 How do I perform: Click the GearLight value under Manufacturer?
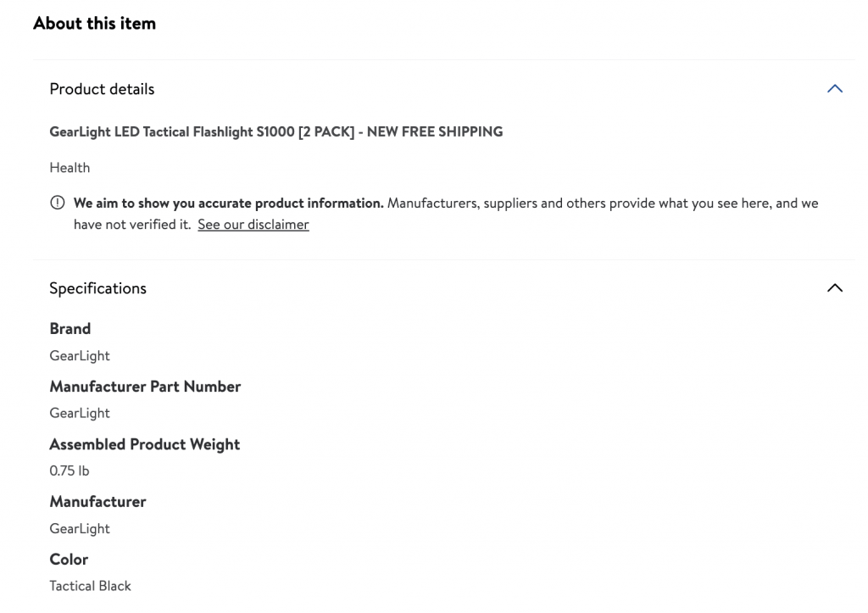point(80,529)
